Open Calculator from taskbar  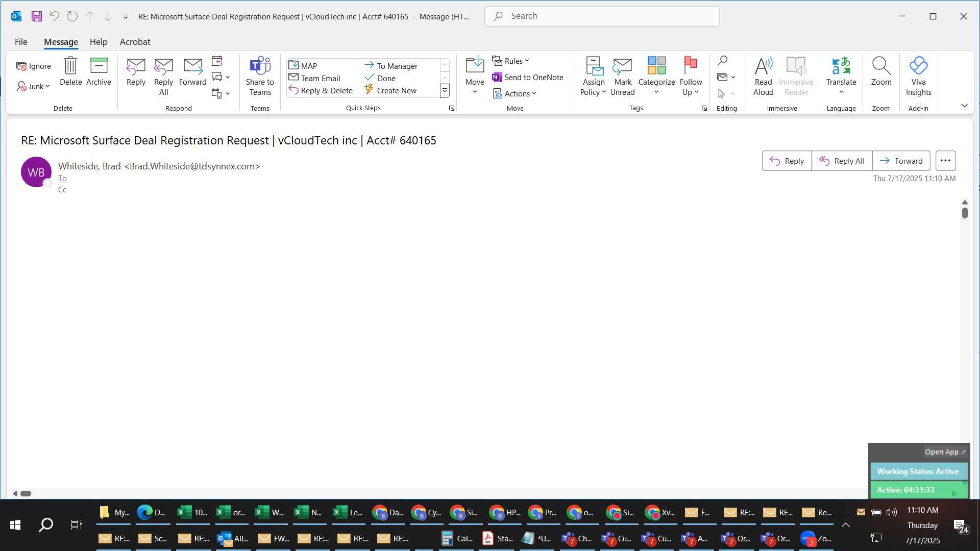[458, 538]
